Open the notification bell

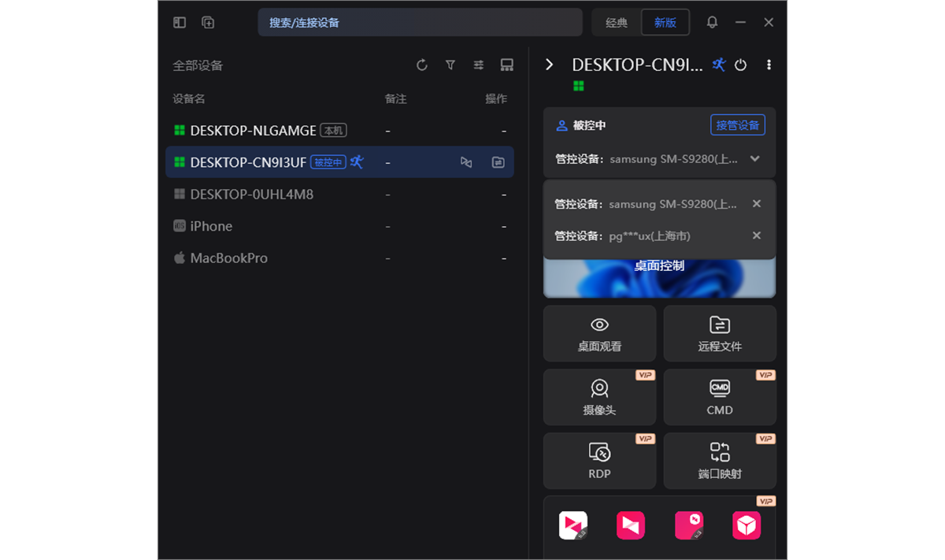(x=712, y=22)
